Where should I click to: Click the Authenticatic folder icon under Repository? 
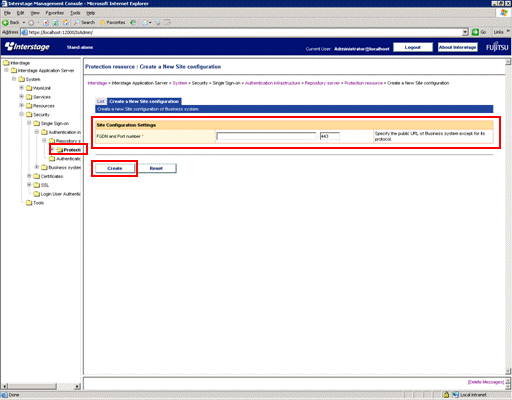[52, 159]
